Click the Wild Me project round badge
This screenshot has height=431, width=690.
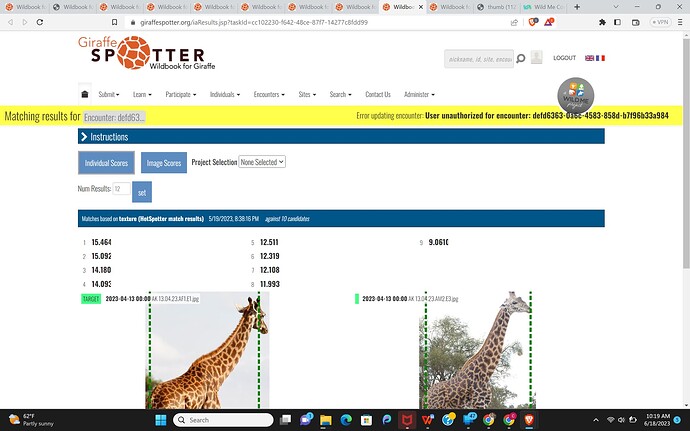(576, 95)
